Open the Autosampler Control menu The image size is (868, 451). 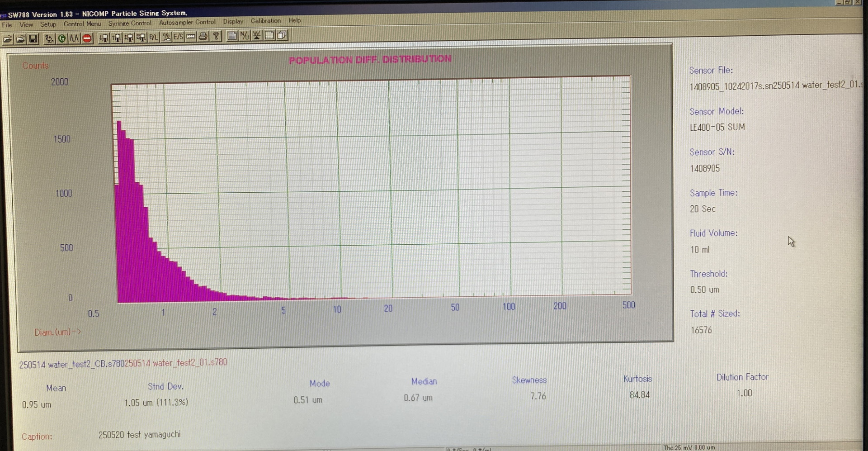(187, 22)
